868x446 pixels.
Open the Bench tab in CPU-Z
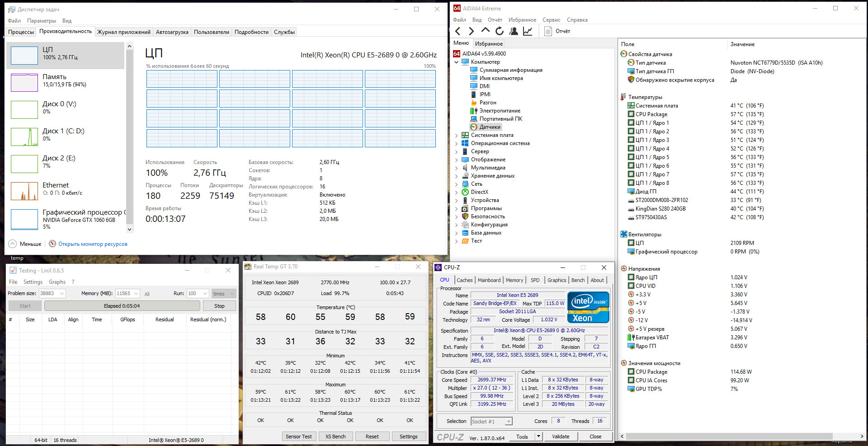pyautogui.click(x=578, y=280)
